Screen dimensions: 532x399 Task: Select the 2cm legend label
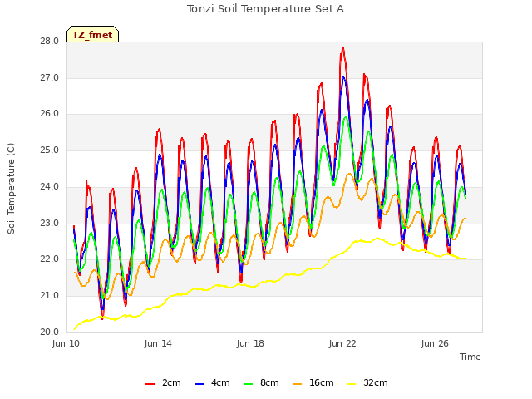point(171,382)
